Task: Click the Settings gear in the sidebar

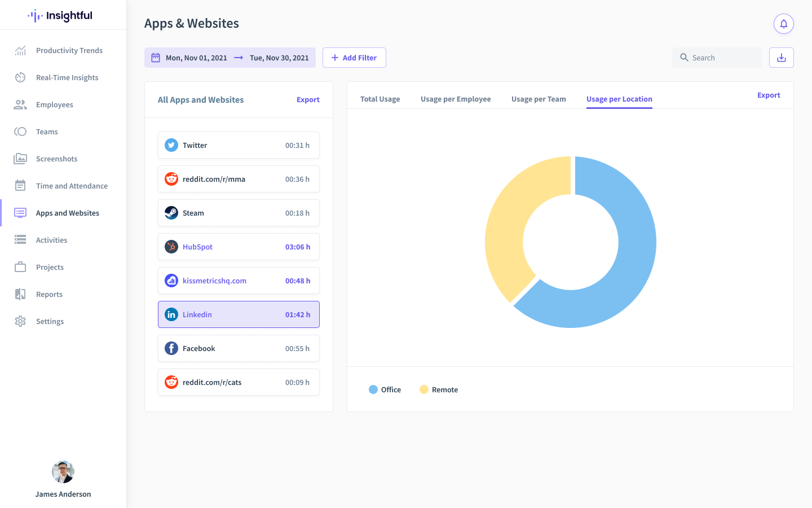Action: coord(20,321)
